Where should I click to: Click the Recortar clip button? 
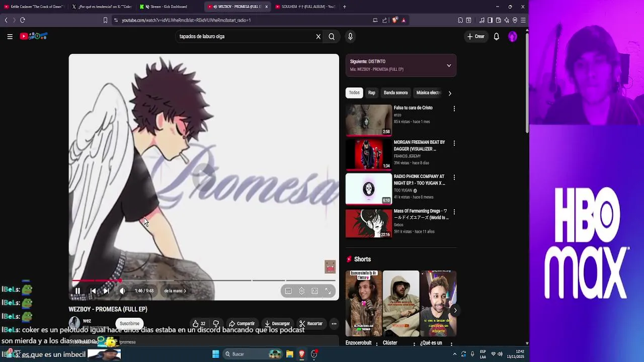[x=310, y=323]
